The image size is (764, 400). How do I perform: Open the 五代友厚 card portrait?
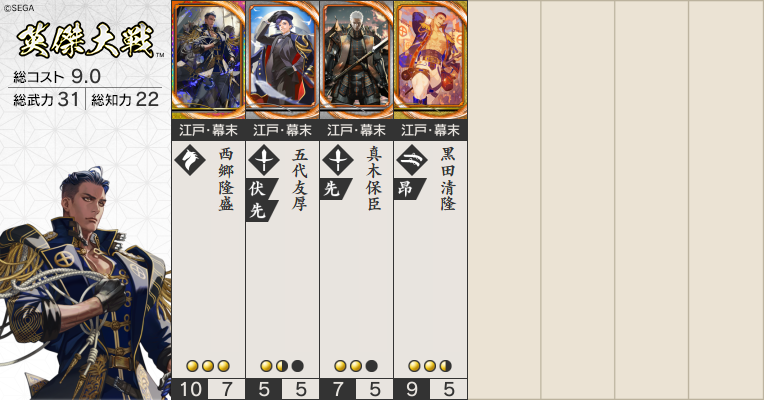pos(283,59)
